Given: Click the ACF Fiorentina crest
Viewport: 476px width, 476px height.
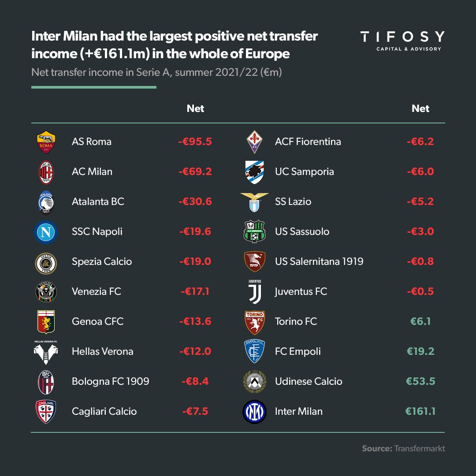Looking at the screenshot, I should point(255,142).
